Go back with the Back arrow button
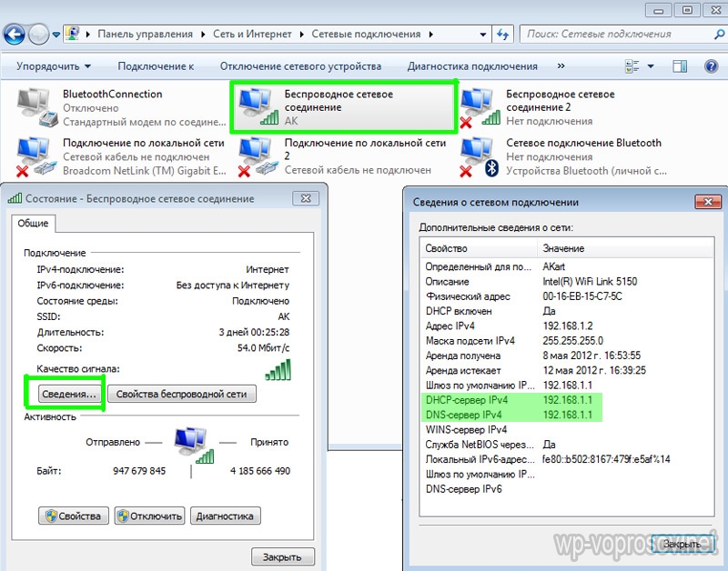This screenshot has height=571, width=728. pos(14,35)
